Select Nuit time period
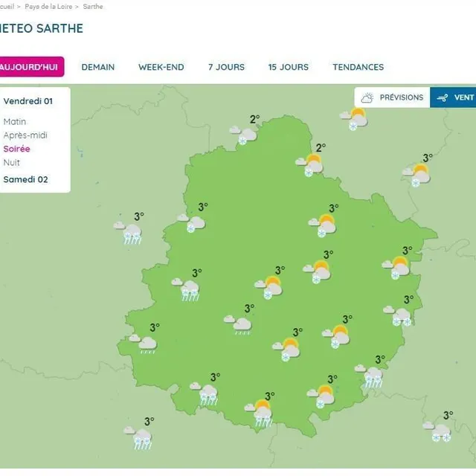 point(12,163)
